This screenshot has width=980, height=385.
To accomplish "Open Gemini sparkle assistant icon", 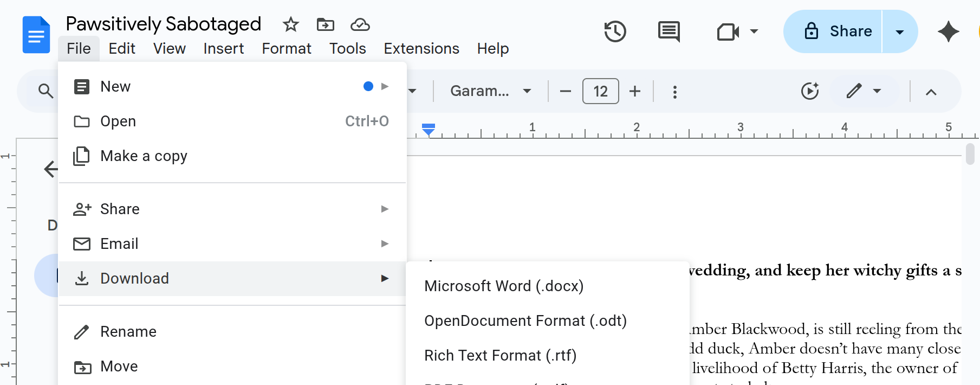I will 949,31.
